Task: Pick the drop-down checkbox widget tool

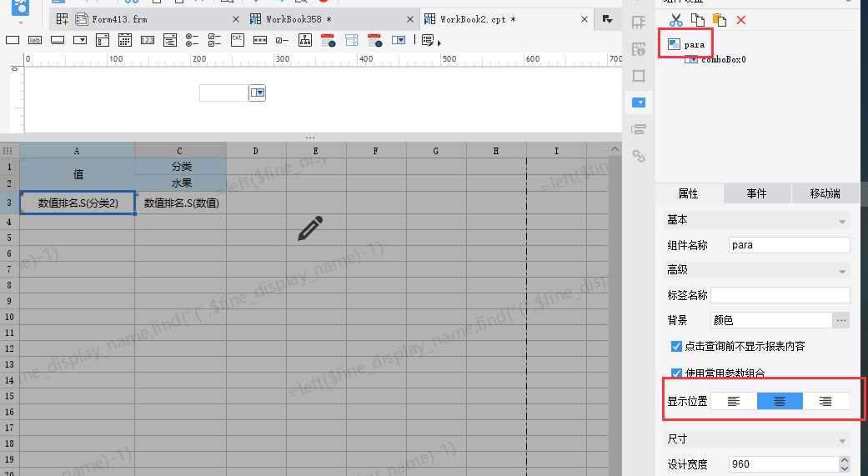Action: coord(103,40)
